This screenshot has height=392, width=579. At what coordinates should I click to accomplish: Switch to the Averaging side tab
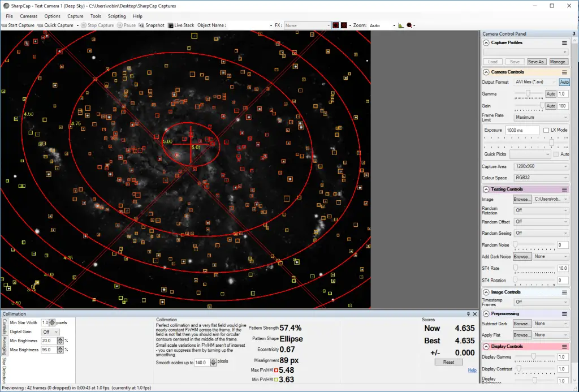click(x=5, y=346)
